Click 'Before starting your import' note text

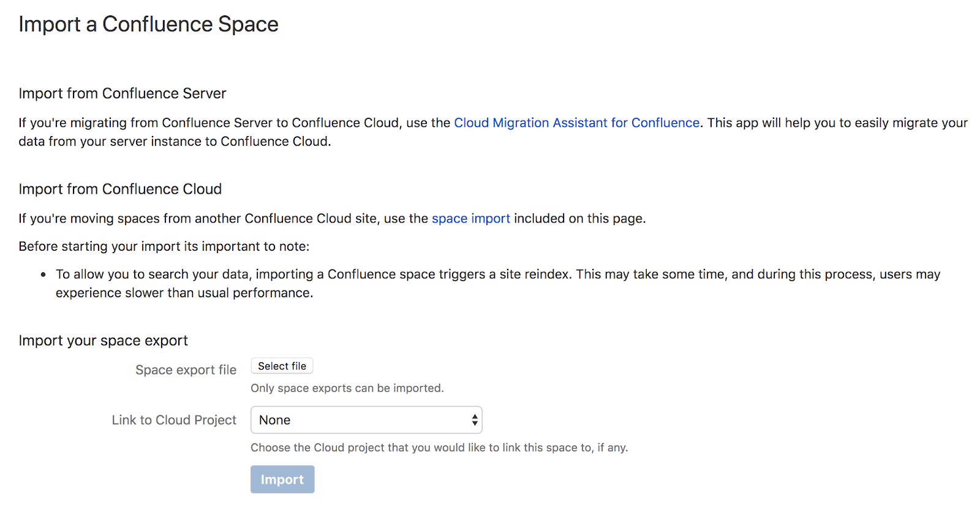164,246
